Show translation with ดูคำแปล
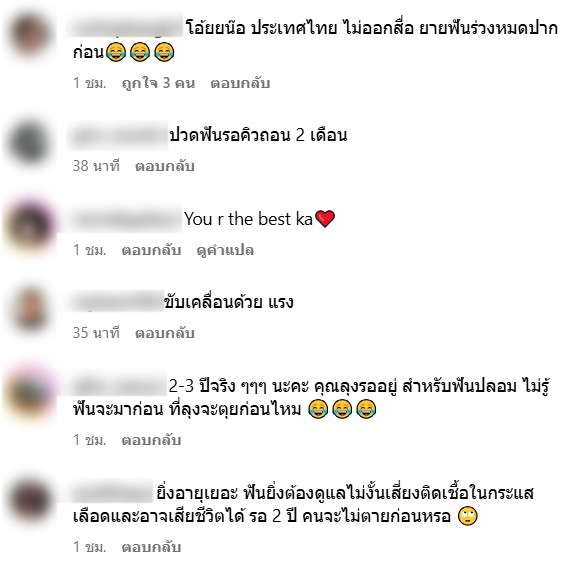This screenshot has width=562, height=565. pos(225,250)
